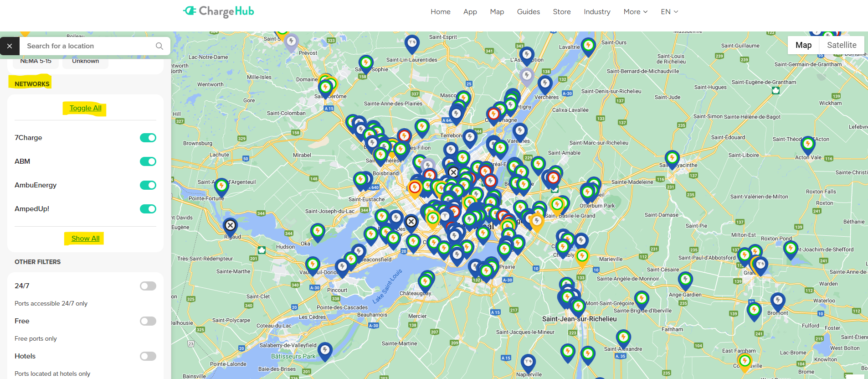Screen dimensions: 868x379
Task: Select the charger pin near Pointe-Fortune
Action: (221, 187)
